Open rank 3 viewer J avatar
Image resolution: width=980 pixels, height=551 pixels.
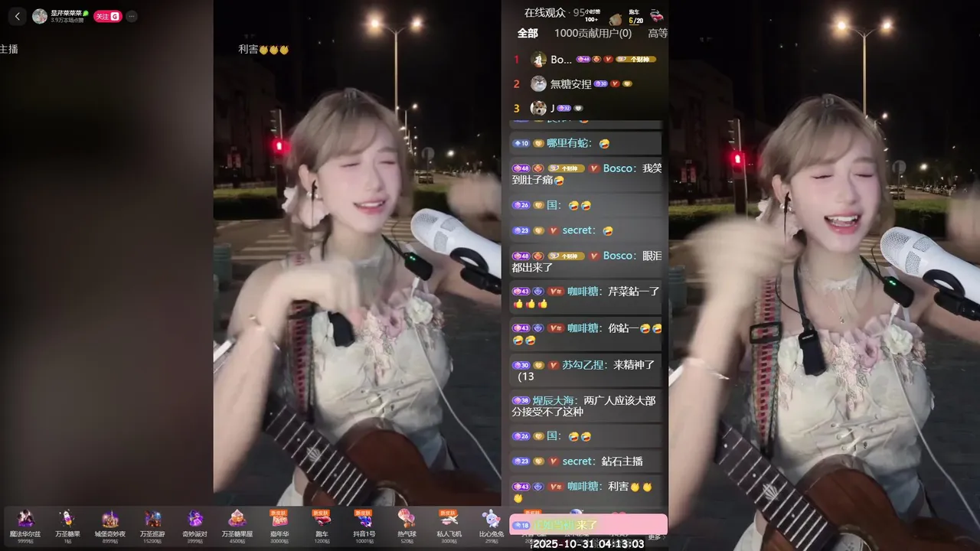coord(539,108)
